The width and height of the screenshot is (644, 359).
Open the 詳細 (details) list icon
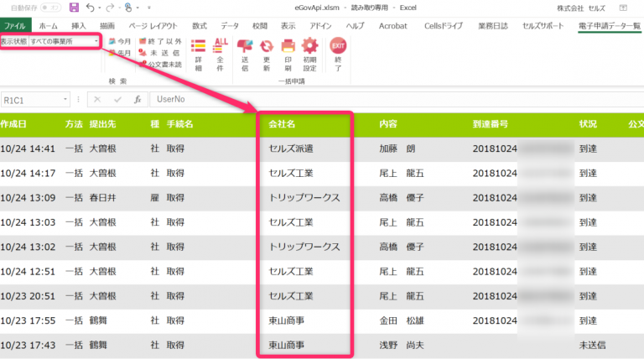[198, 46]
